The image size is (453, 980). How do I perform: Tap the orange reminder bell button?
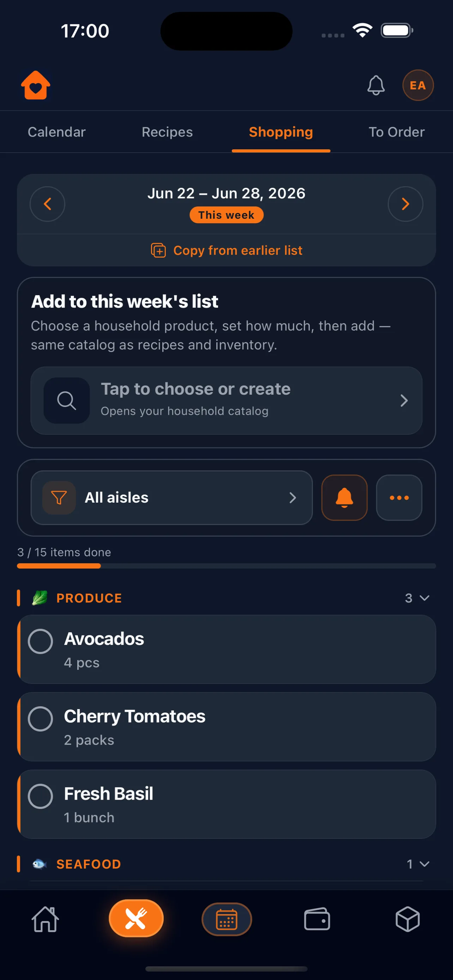(x=344, y=498)
